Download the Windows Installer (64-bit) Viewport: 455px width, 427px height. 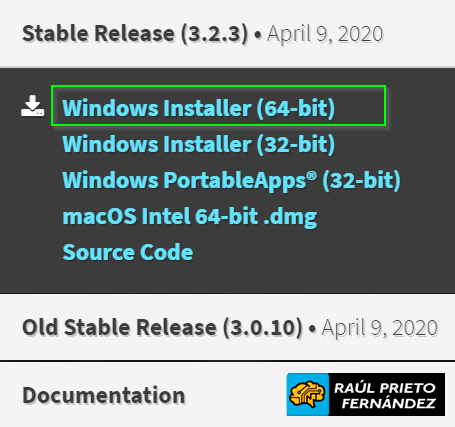[198, 108]
